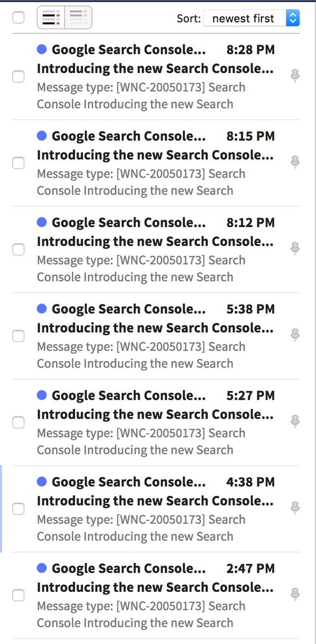Image resolution: width=316 pixels, height=644 pixels.
Task: Pin the 4:38 PM email
Action: 295,508
